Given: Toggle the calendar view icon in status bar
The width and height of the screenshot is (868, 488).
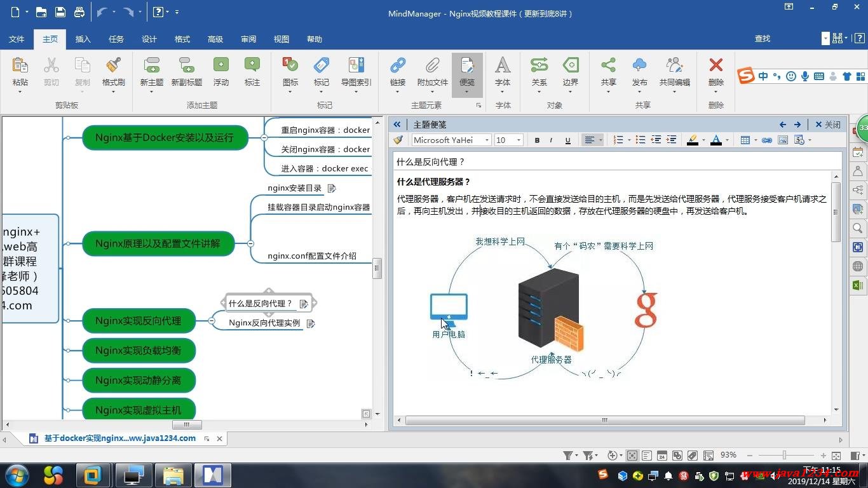Looking at the screenshot, I should point(662,456).
